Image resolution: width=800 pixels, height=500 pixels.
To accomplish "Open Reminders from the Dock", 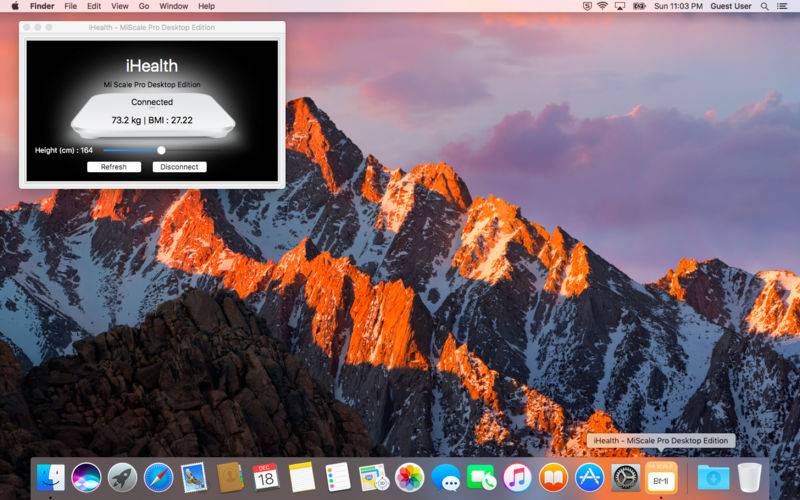I will pyautogui.click(x=338, y=478).
